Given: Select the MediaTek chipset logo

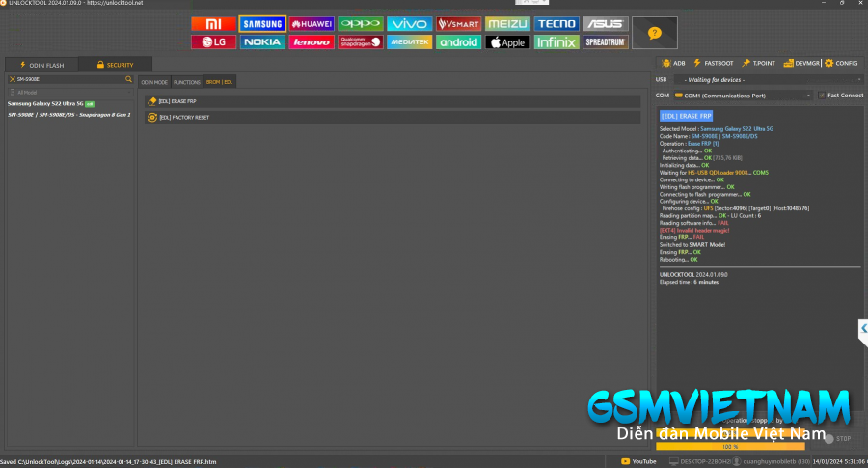Looking at the screenshot, I should 409,42.
